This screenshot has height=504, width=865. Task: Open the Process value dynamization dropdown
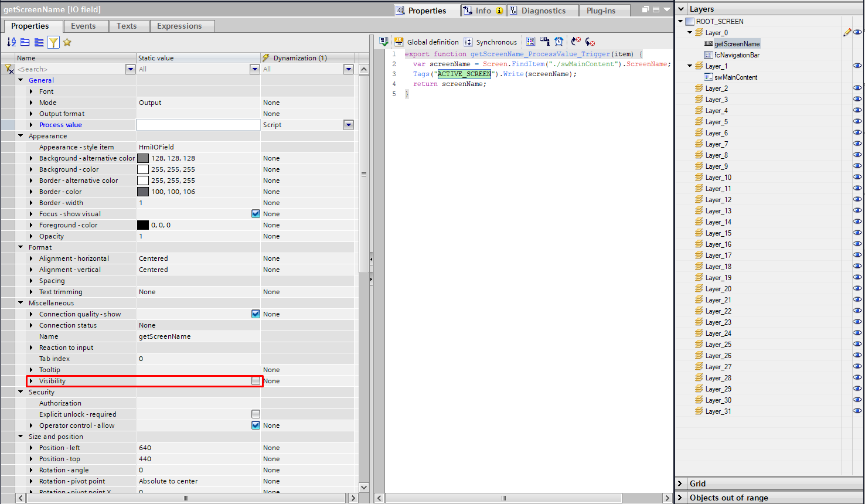tap(349, 125)
